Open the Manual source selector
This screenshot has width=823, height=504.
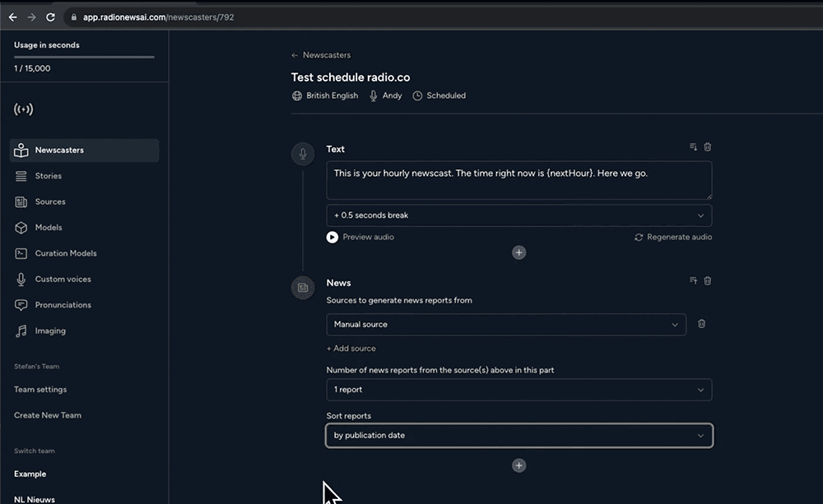click(505, 324)
